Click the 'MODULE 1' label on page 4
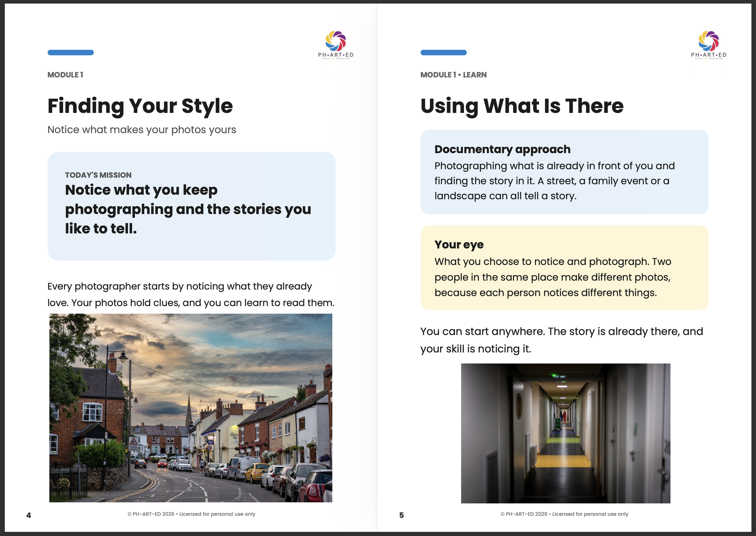 pos(65,75)
